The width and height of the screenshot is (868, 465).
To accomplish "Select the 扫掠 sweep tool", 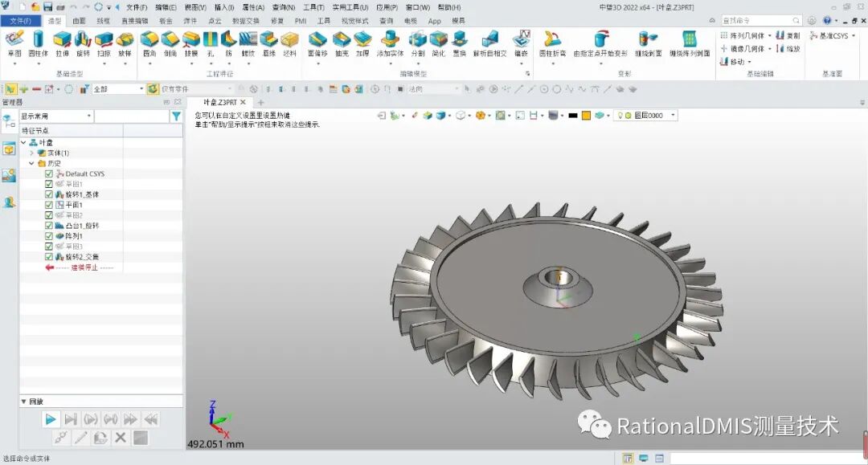I will (104, 44).
